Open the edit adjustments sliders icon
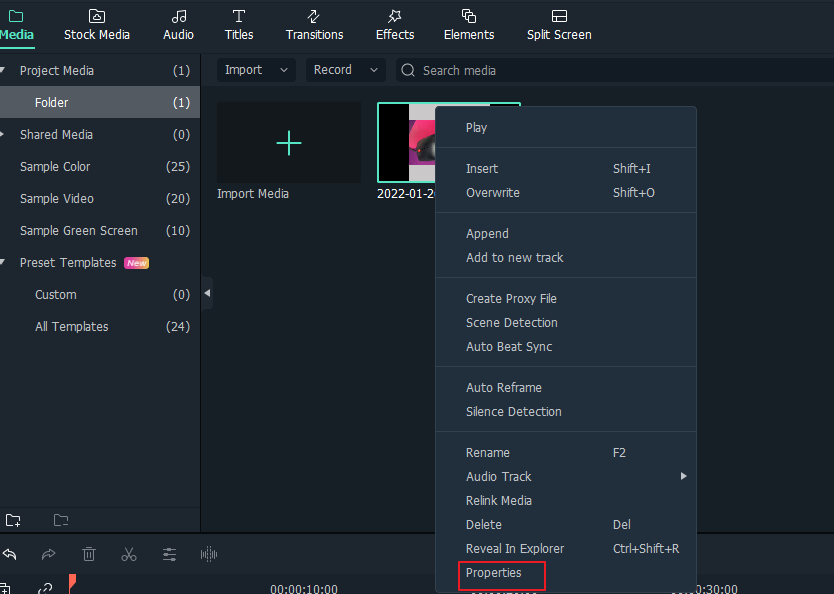Image resolution: width=834 pixels, height=594 pixels. pyautogui.click(x=169, y=554)
